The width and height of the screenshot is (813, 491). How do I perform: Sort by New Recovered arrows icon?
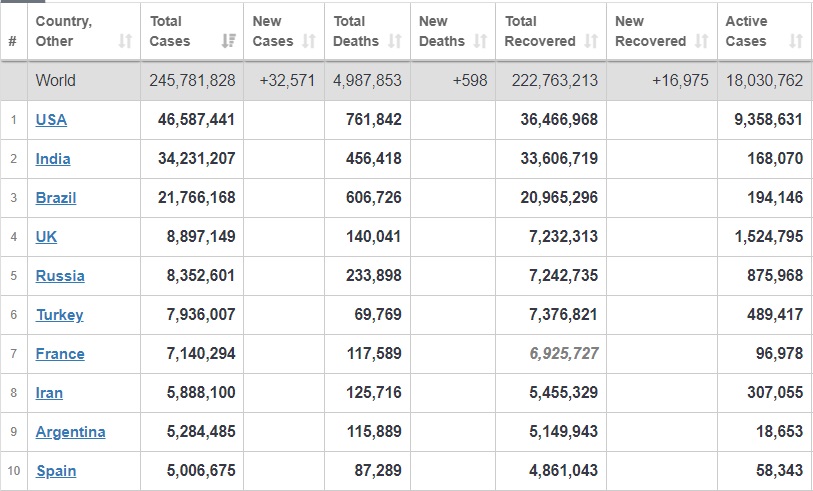[x=701, y=41]
